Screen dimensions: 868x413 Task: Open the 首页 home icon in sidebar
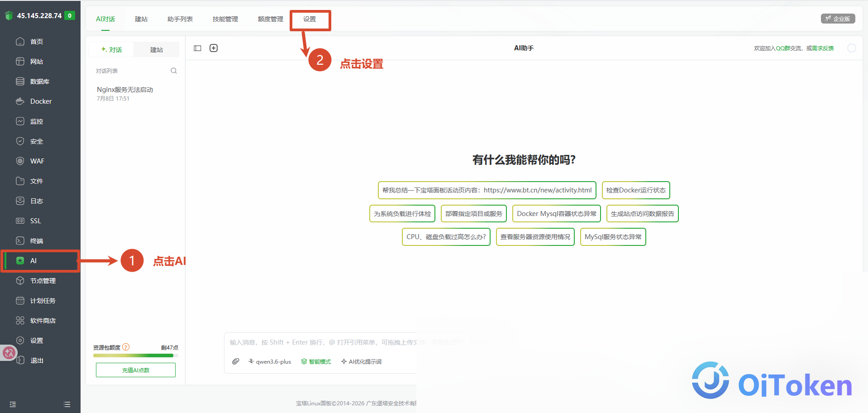(x=20, y=42)
